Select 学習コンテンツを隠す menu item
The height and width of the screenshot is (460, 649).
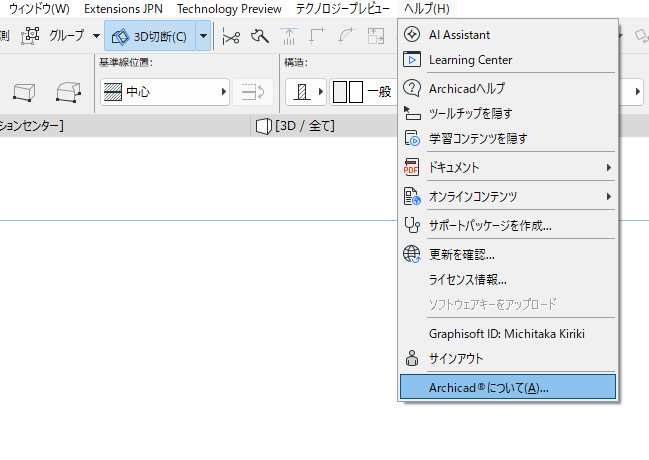pyautogui.click(x=508, y=138)
